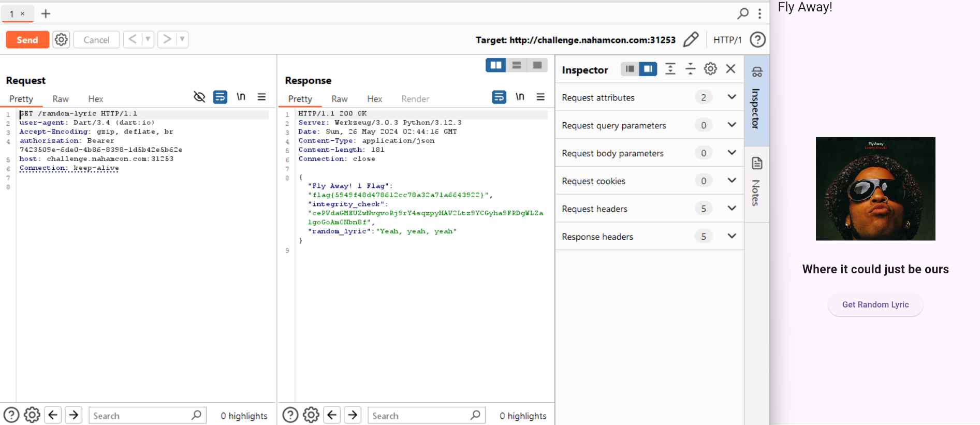Open Request pane hamburger menu

pos(262,97)
